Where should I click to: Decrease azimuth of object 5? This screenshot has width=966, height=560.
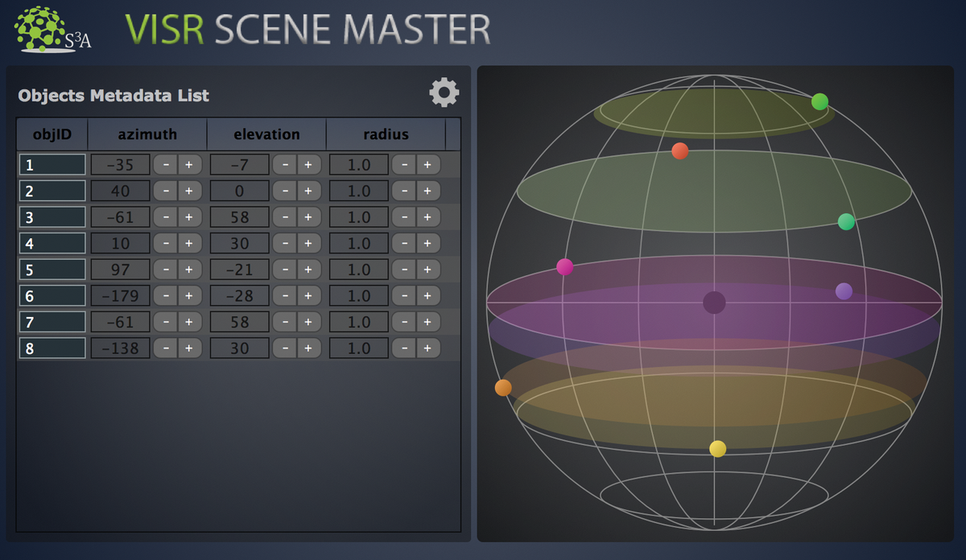click(x=167, y=269)
